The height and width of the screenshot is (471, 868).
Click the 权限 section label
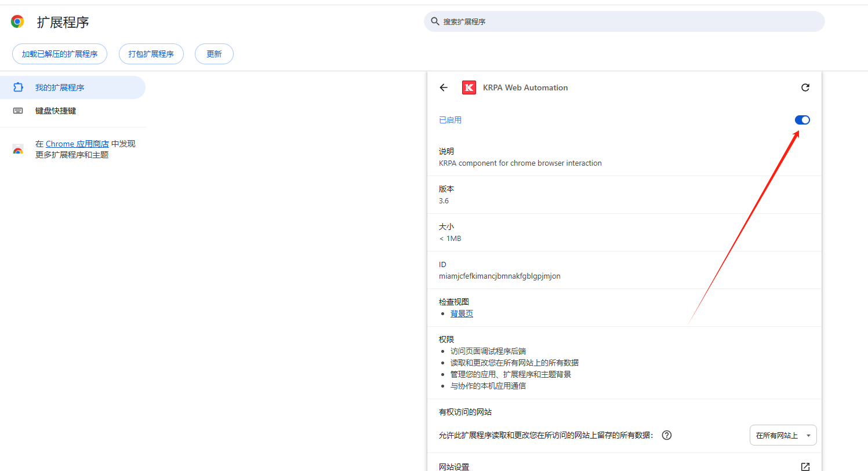(x=446, y=339)
